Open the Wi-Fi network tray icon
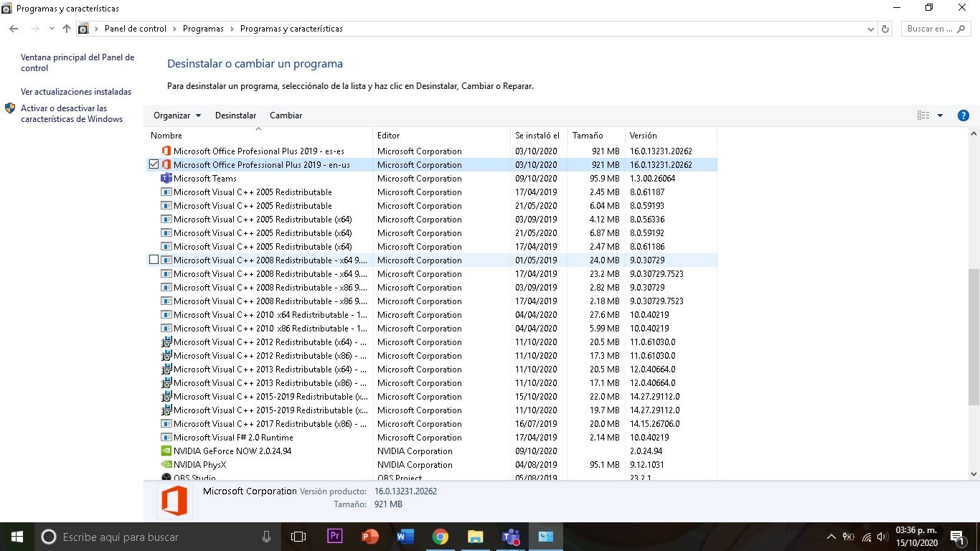 [x=866, y=537]
